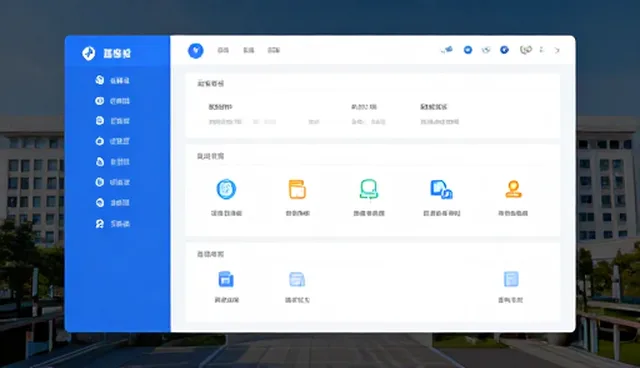This screenshot has height=368, width=640.
Task: Click the megaphone-like icon in the header toolbar
Action: coord(447,50)
